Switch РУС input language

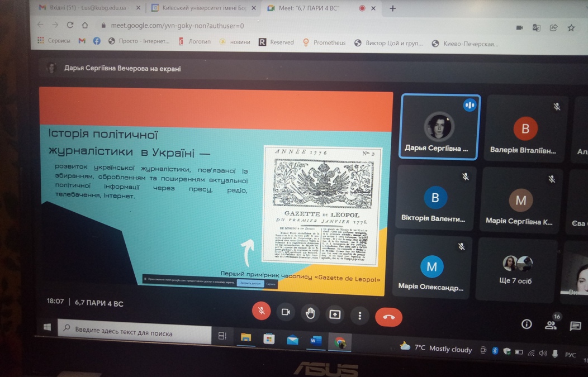[570, 355]
